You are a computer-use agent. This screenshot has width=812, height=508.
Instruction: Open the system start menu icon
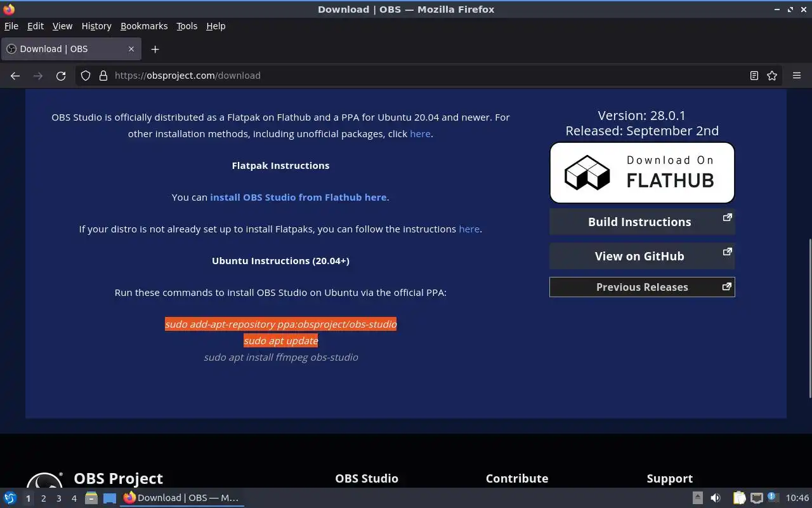(x=10, y=498)
